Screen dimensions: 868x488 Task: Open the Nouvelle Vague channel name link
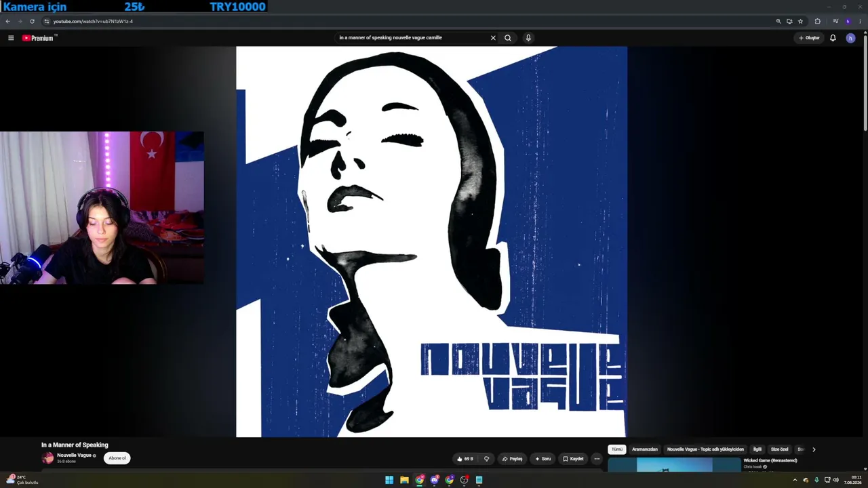74,455
